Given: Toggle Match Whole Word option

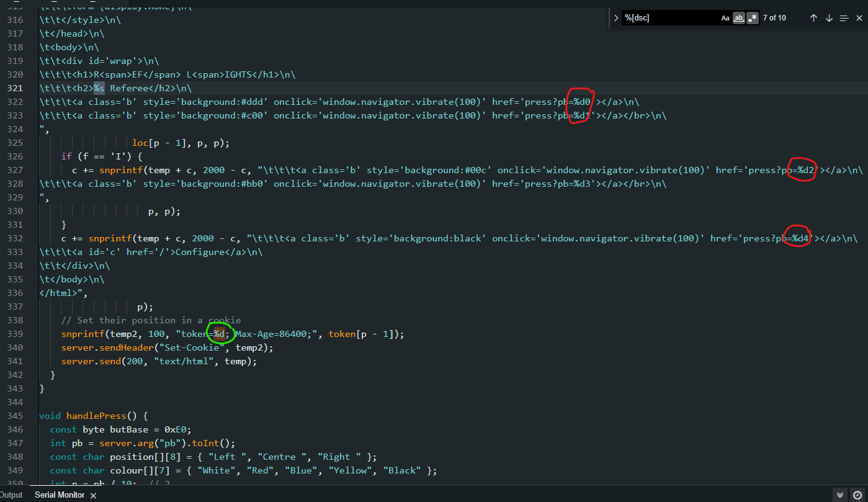Looking at the screenshot, I should (738, 18).
